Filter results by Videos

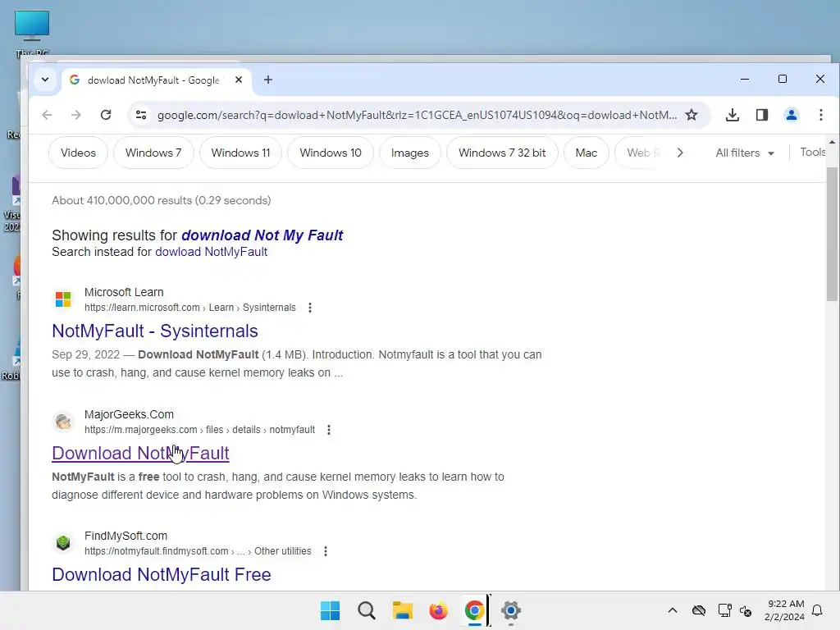78,153
